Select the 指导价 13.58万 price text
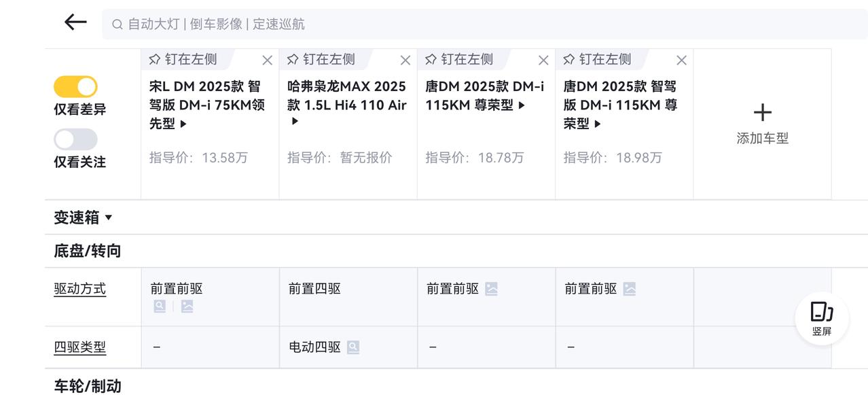Image resolution: width=868 pixels, height=395 pixels. click(x=198, y=158)
